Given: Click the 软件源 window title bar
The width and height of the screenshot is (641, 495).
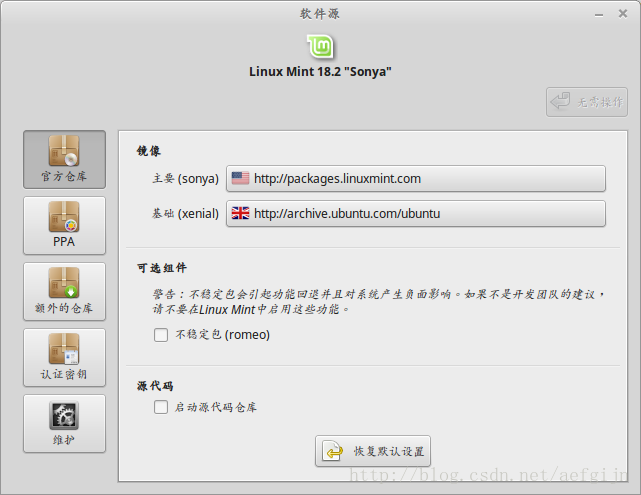Looking at the screenshot, I should pos(320,13).
